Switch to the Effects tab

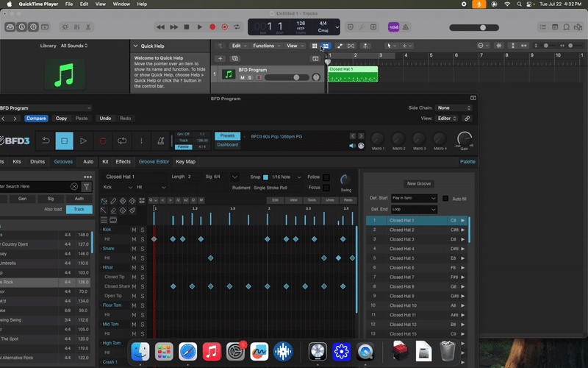(x=123, y=161)
